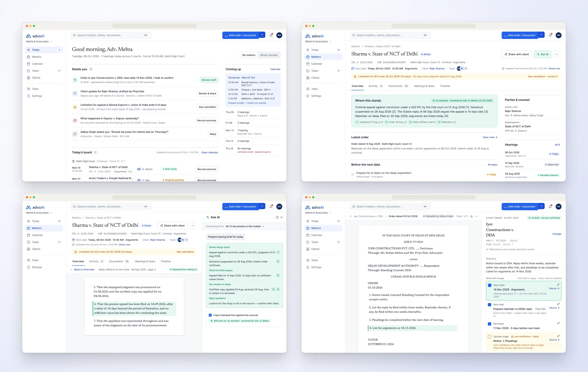The height and width of the screenshot is (372, 588).
Task: Mark 'Prepare list of dates' task complete
Action: (353, 175)
